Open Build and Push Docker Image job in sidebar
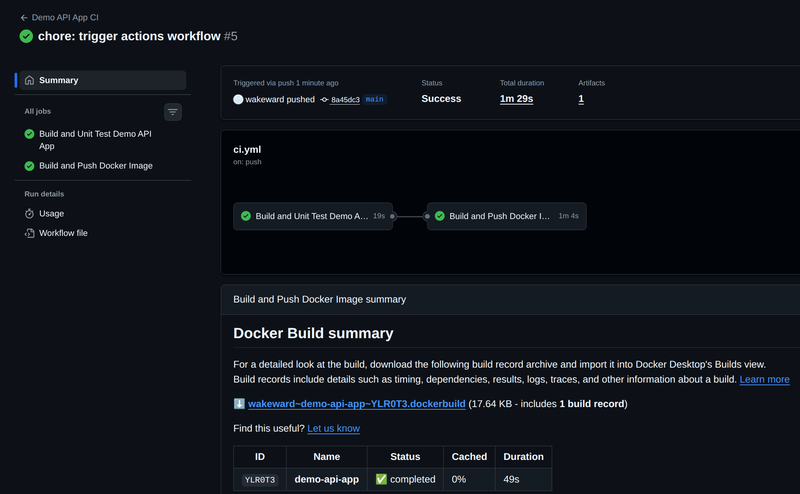Image resolution: width=800 pixels, height=494 pixels. (x=96, y=165)
